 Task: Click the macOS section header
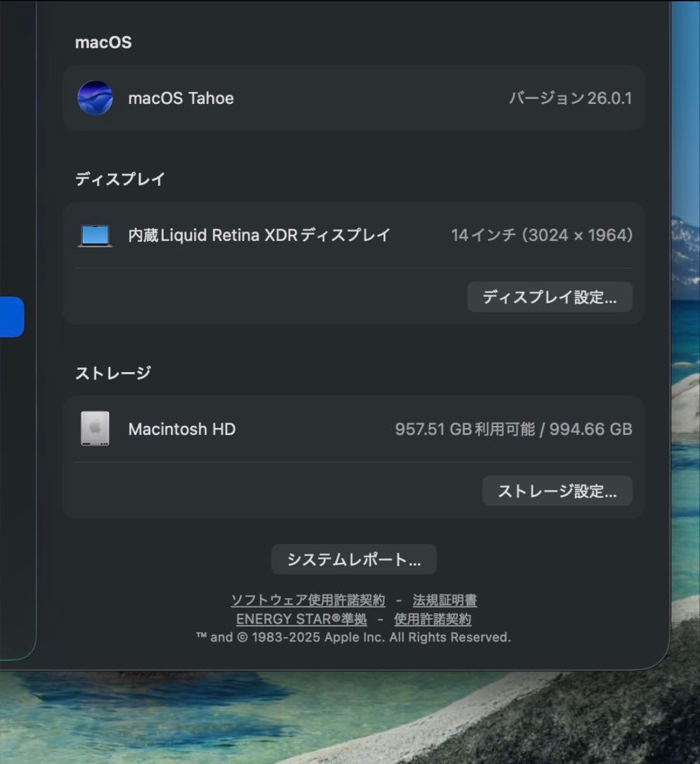[x=103, y=42]
